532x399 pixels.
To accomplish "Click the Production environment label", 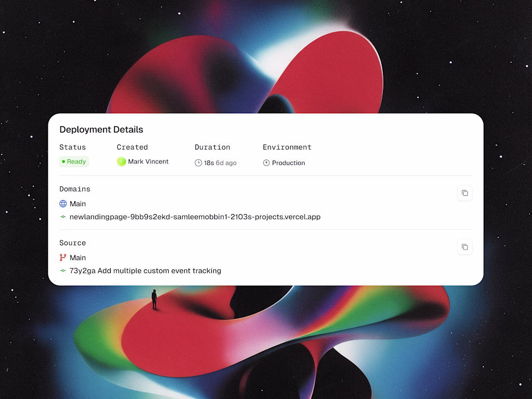I will (288, 163).
